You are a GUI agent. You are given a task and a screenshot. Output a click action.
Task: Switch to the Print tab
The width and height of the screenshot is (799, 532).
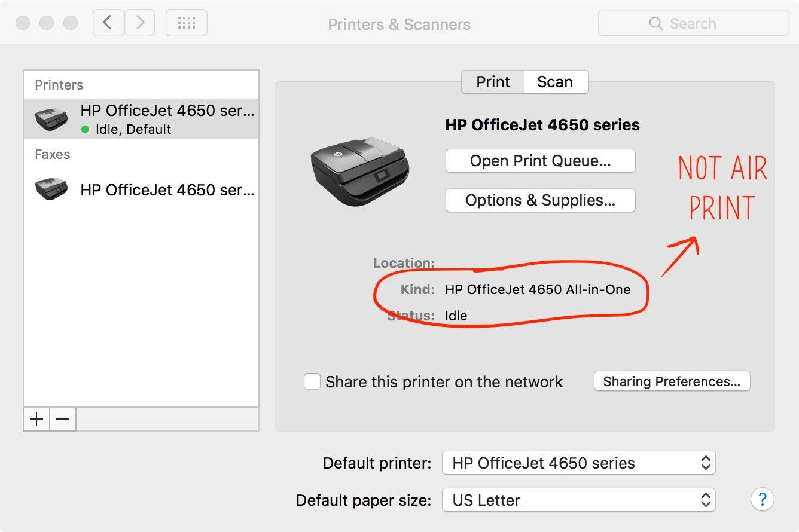(493, 82)
